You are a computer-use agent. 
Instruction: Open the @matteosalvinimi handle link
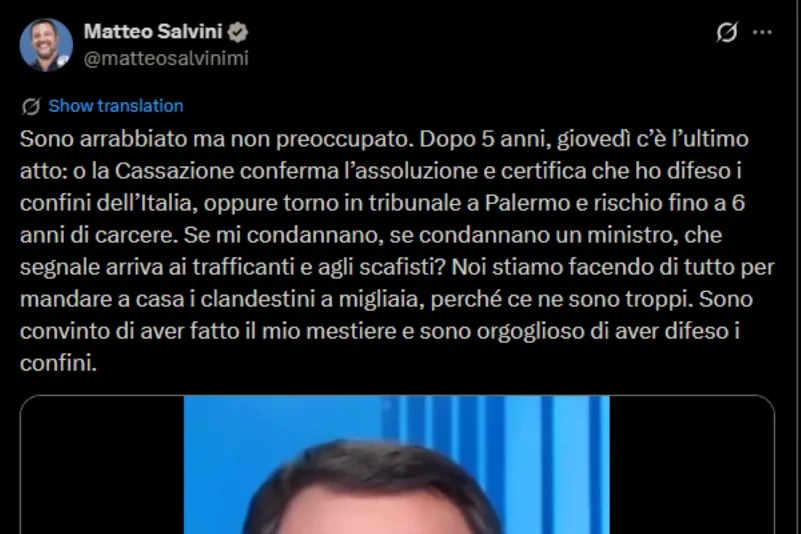click(x=166, y=58)
